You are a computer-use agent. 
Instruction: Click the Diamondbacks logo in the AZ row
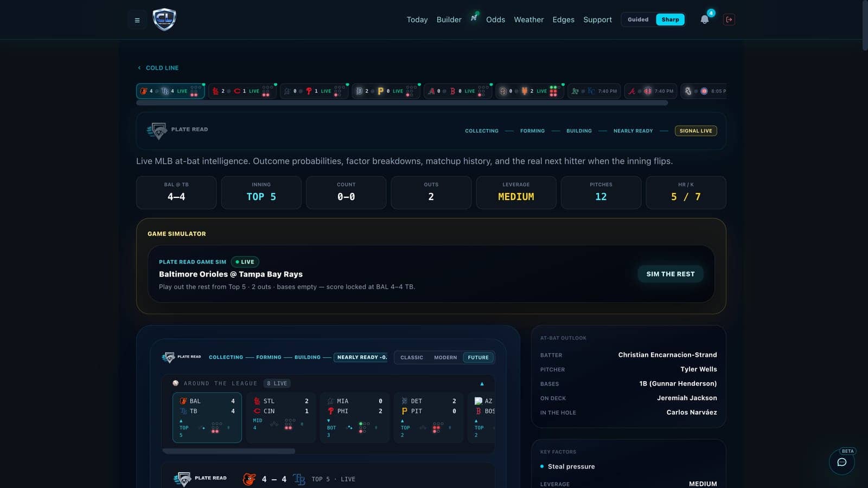tap(478, 401)
